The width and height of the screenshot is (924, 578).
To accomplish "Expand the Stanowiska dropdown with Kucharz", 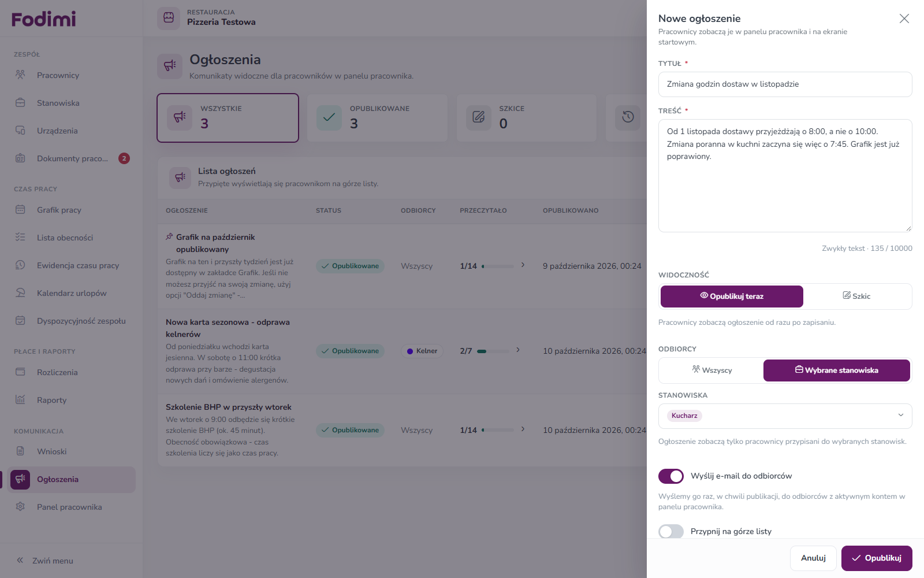I will [785, 416].
